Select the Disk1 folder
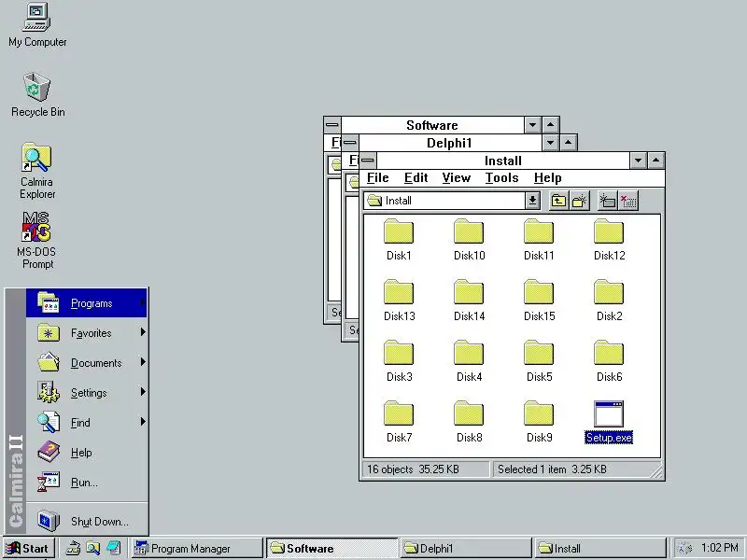Image resolution: width=747 pixels, height=560 pixels. click(399, 240)
